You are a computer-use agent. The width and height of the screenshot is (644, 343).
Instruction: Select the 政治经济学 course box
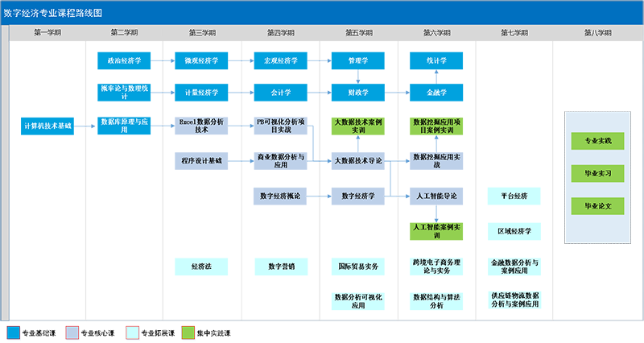(124, 61)
